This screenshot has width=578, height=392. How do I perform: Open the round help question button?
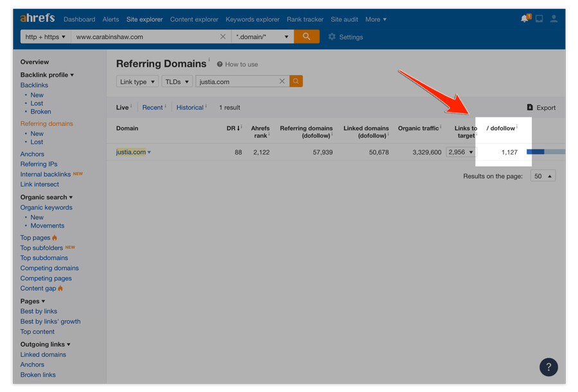(x=548, y=367)
